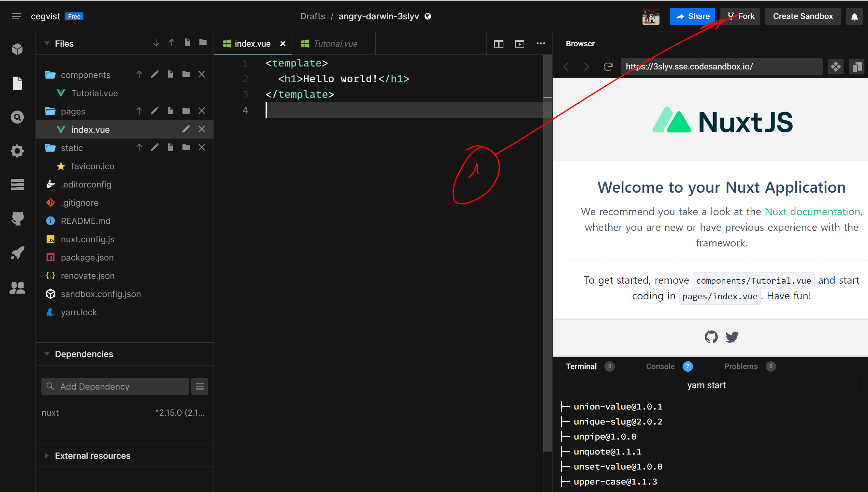Image resolution: width=868 pixels, height=492 pixels.
Task: Open GitHub link in Nuxt preview
Action: (x=711, y=337)
